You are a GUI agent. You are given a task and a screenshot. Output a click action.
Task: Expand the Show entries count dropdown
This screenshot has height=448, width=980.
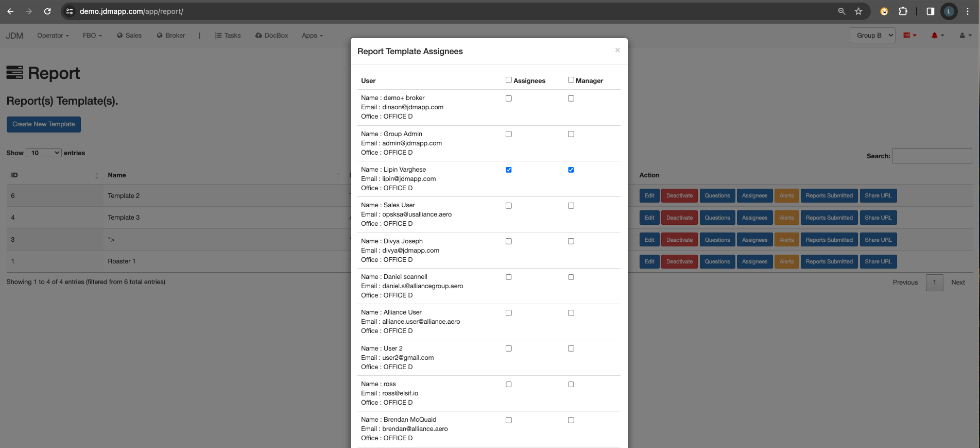44,153
